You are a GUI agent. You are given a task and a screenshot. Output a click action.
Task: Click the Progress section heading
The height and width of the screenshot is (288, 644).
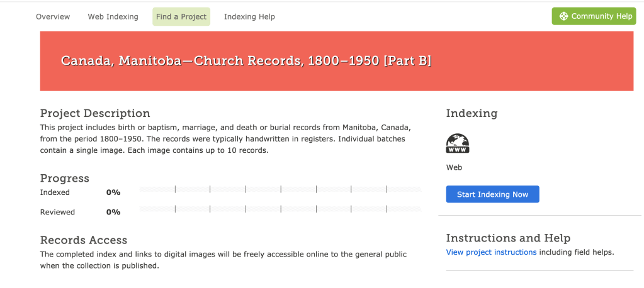click(x=65, y=178)
